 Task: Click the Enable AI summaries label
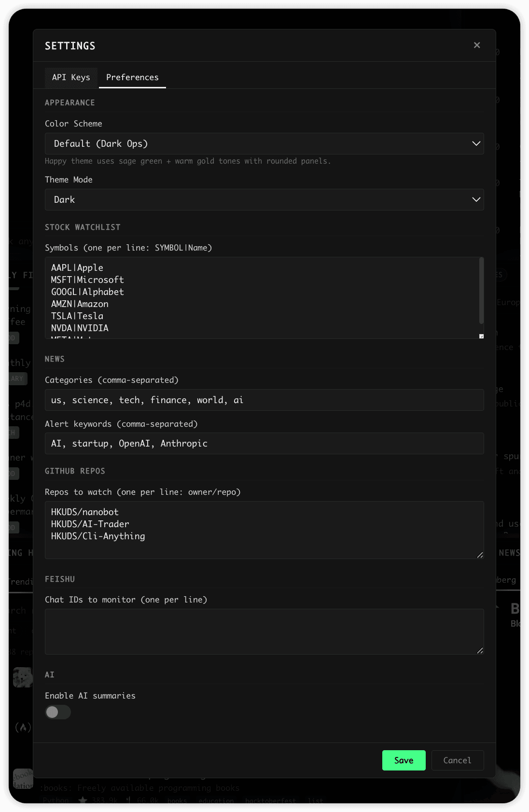90,696
